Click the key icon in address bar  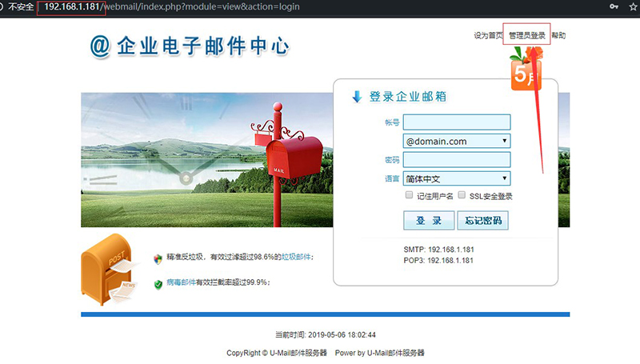tap(614, 6)
